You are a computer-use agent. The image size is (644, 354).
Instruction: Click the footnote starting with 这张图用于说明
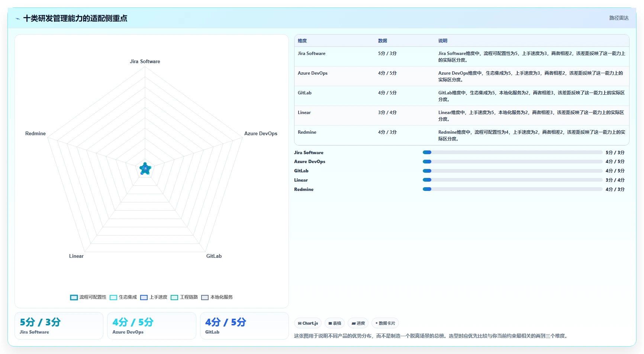coord(431,336)
